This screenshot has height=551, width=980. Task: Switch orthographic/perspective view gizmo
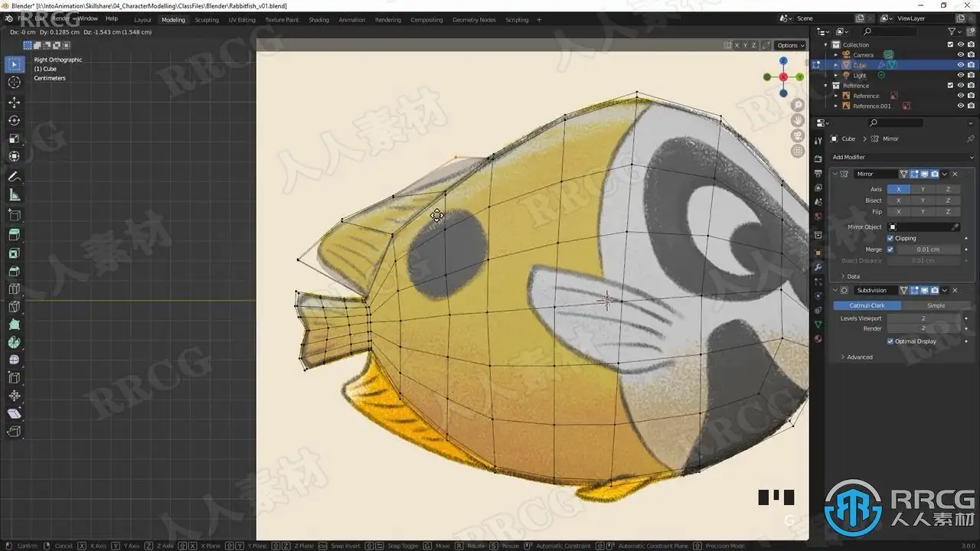coord(798,151)
